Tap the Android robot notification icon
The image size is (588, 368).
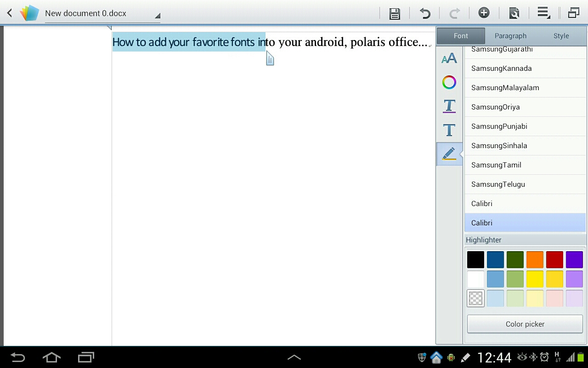click(x=451, y=357)
